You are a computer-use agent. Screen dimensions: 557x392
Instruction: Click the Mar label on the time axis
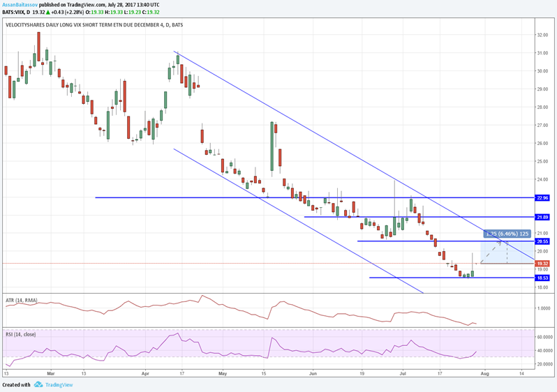tap(51, 374)
